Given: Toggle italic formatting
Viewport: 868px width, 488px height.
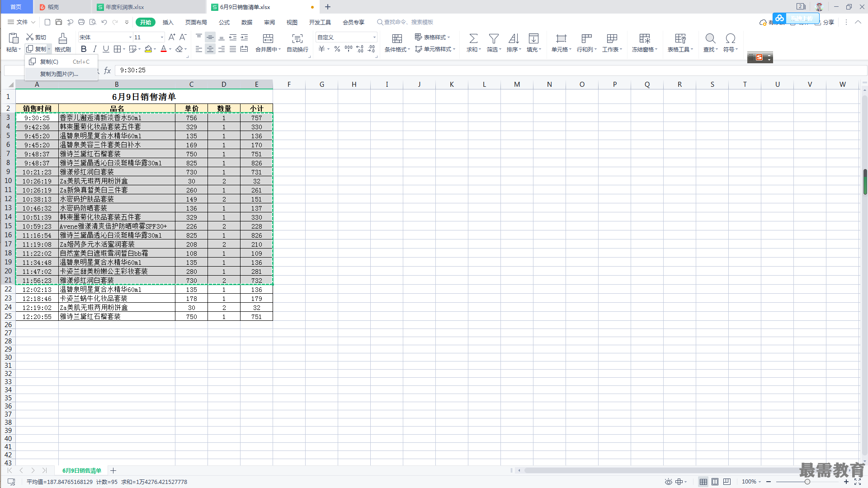Looking at the screenshot, I should 94,49.
